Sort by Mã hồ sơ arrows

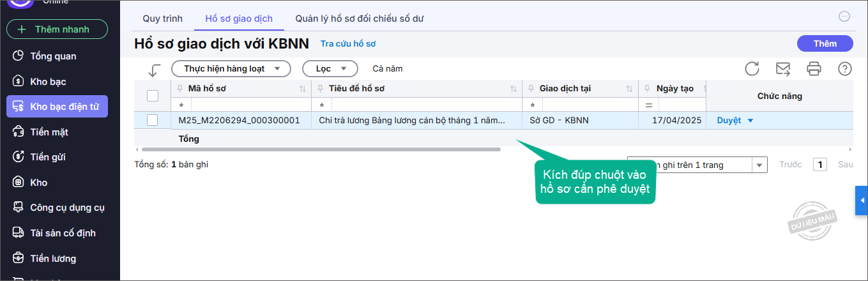(303, 89)
